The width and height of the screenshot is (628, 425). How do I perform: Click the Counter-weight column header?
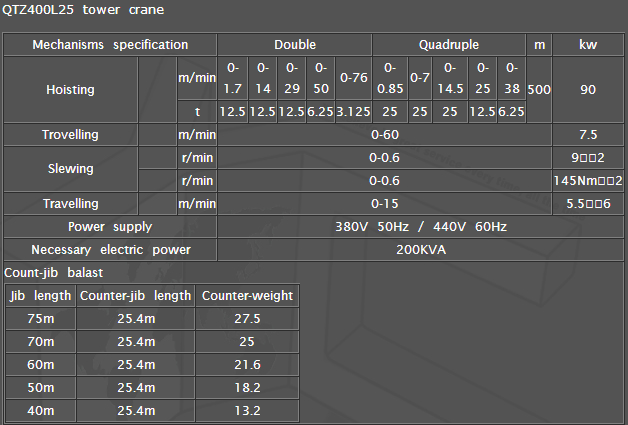(247, 296)
